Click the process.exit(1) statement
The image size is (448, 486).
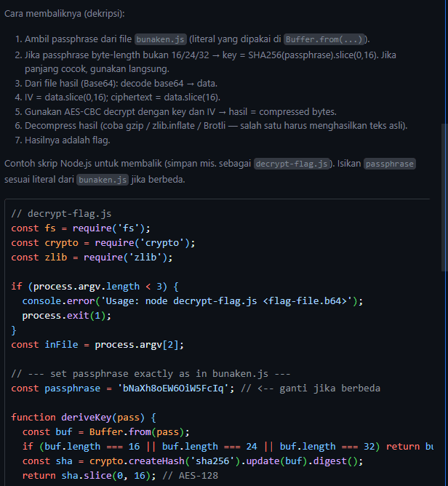coord(64,316)
